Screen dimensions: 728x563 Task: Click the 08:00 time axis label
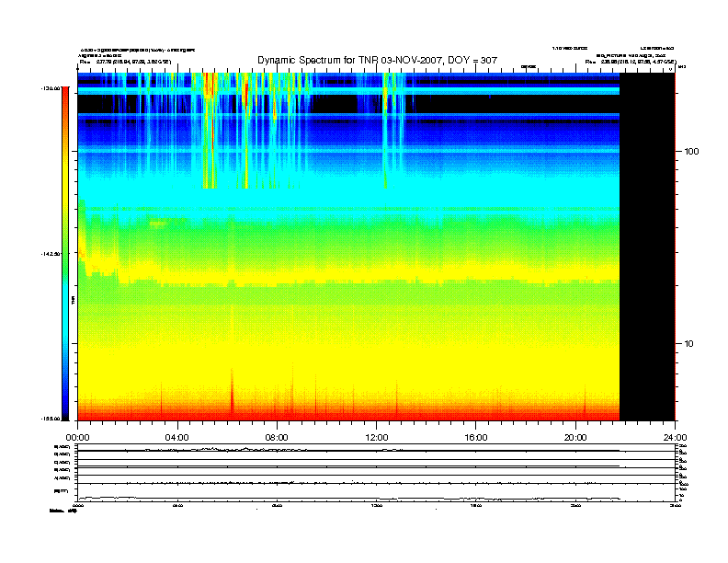pyautogui.click(x=277, y=438)
